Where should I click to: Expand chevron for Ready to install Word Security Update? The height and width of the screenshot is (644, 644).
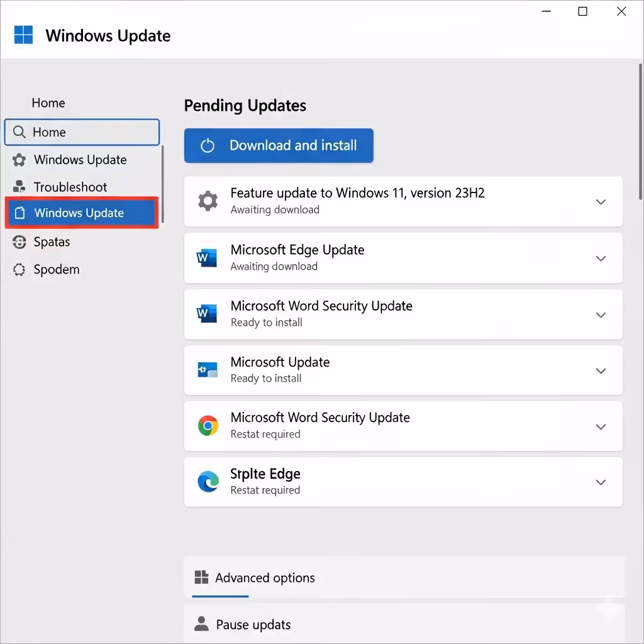point(601,315)
